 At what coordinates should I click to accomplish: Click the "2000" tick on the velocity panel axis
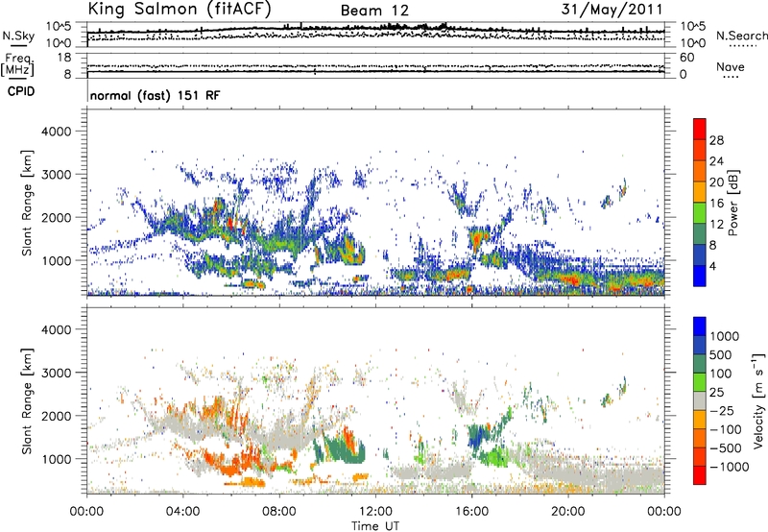[x=57, y=416]
